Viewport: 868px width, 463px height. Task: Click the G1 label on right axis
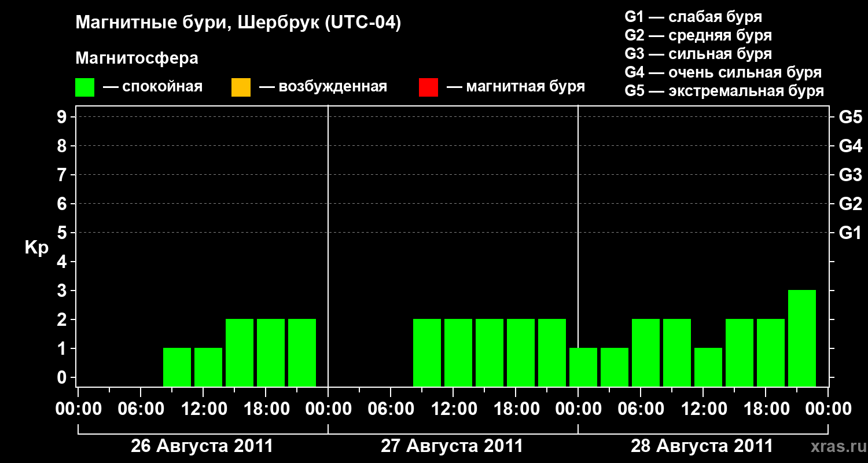point(850,233)
